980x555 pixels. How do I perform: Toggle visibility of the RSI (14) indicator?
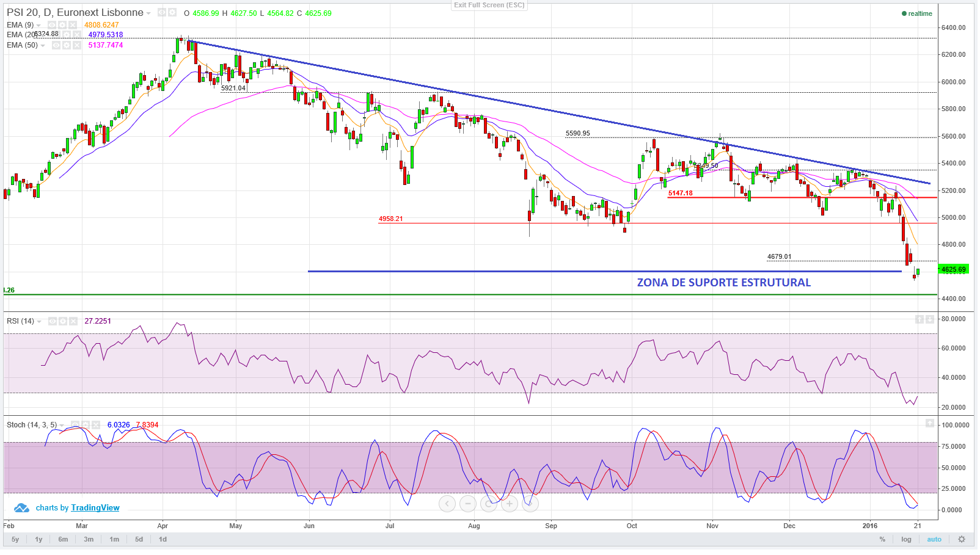point(53,321)
